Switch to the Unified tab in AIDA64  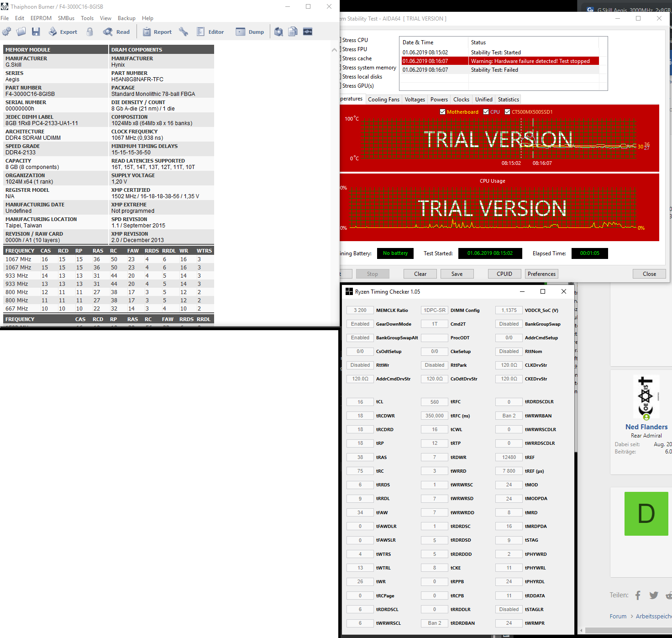[x=484, y=100]
